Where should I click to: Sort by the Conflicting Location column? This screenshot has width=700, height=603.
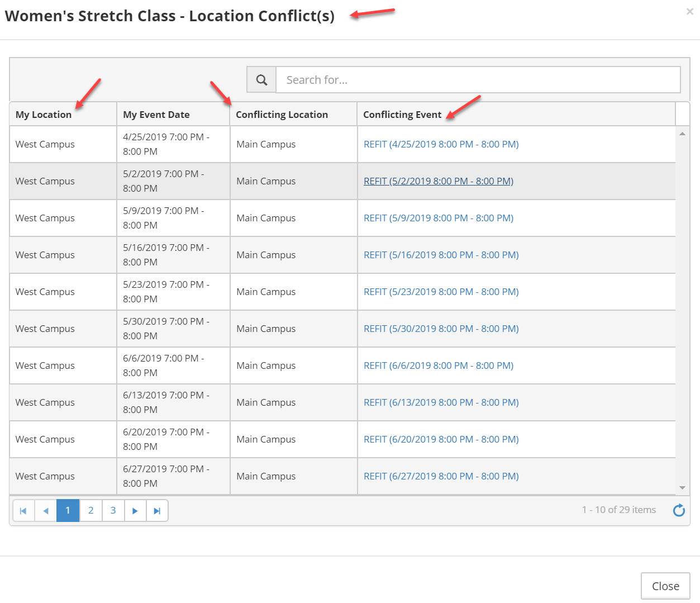pyautogui.click(x=282, y=114)
